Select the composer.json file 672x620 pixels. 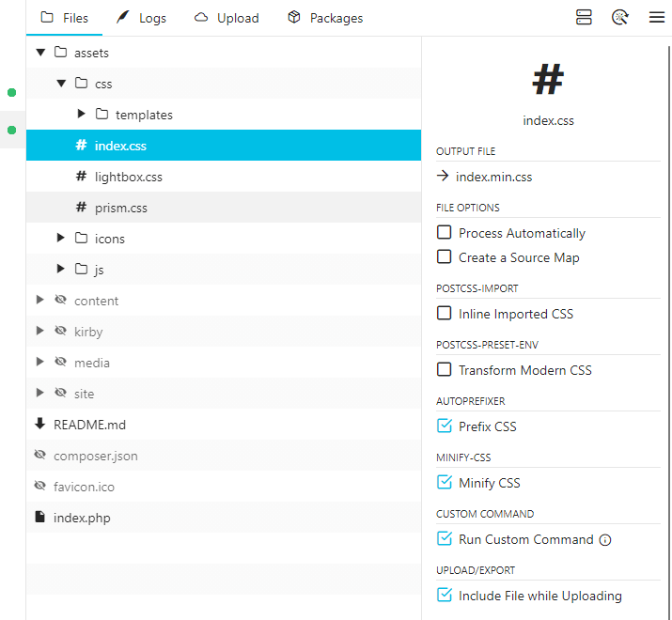(224, 455)
